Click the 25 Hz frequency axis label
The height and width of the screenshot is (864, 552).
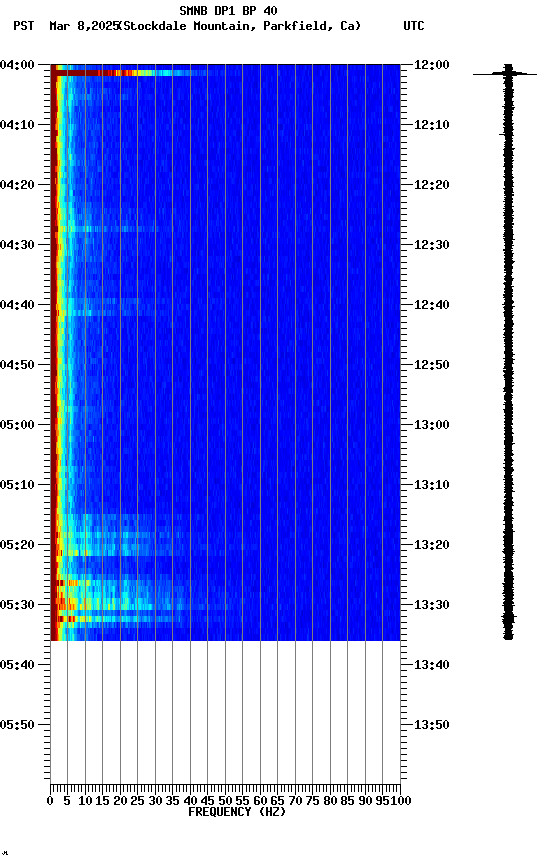(x=138, y=801)
